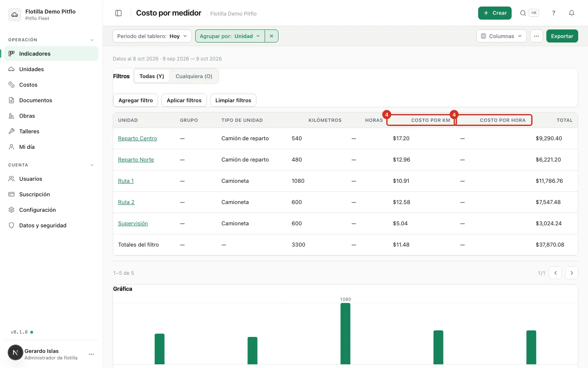Viewport: 588px width, 368px height.
Task: Toggle the sidebar panel icon
Action: (x=118, y=13)
